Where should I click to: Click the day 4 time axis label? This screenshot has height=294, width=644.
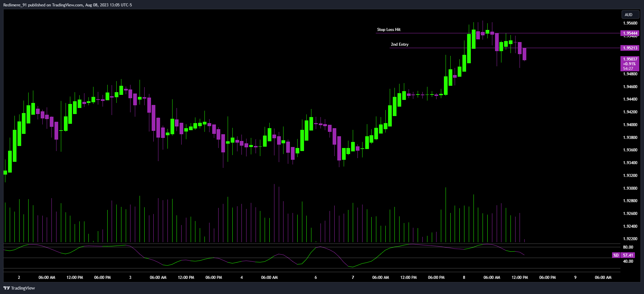241,278
